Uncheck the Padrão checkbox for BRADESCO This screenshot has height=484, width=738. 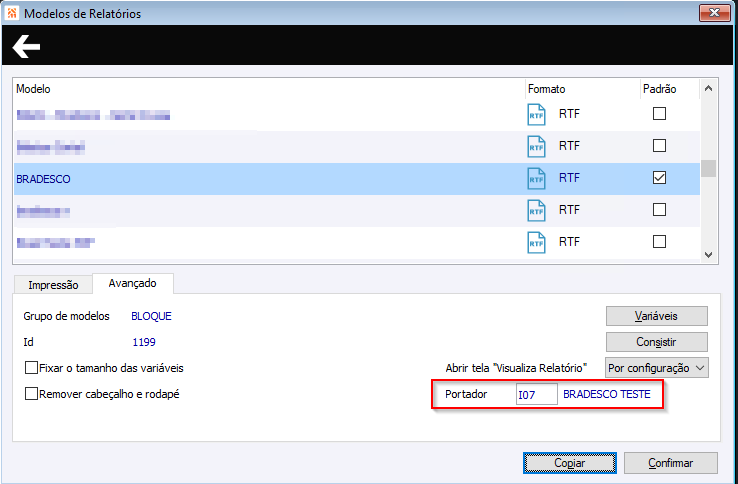tap(659, 177)
